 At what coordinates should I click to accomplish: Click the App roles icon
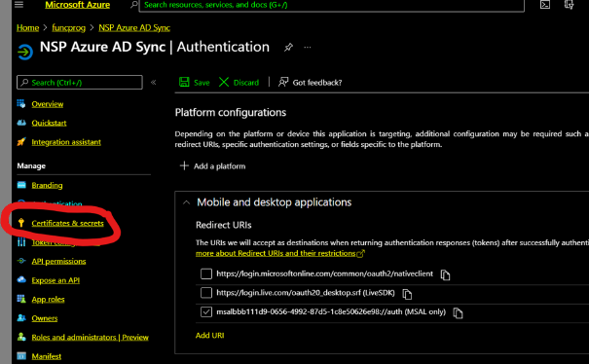[21, 299]
